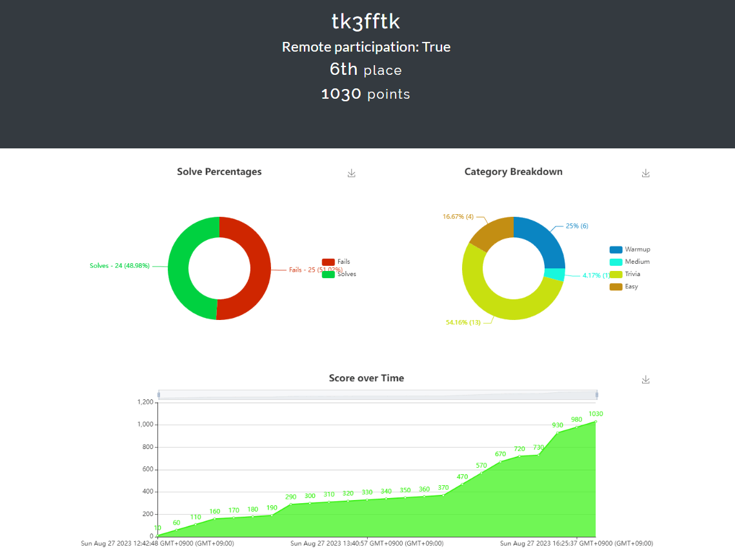Click the green Solves donut segment

pos(178,268)
